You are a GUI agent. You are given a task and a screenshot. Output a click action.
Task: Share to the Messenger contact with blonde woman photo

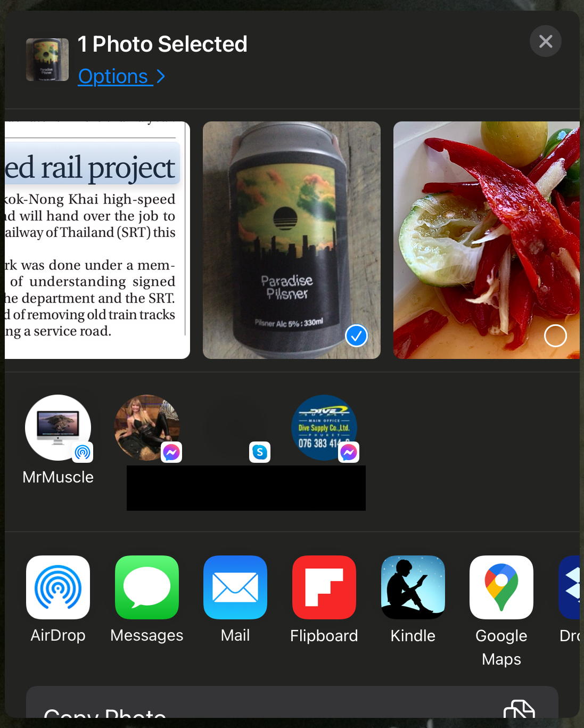147,428
